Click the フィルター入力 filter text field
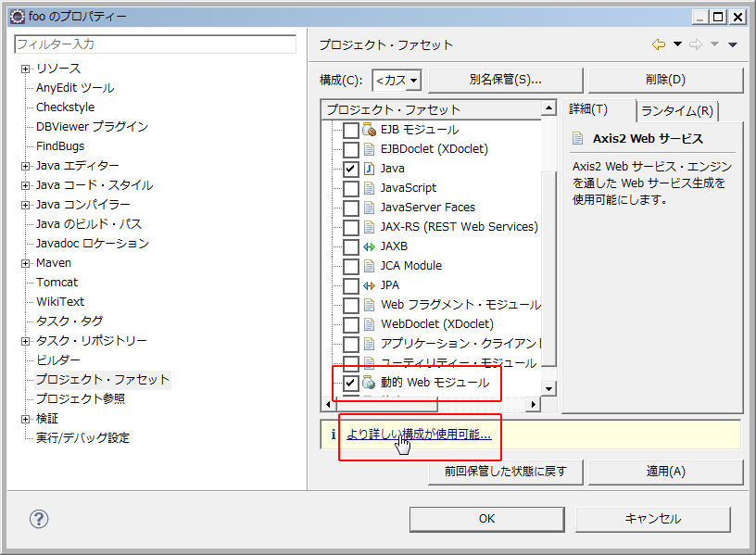This screenshot has height=555, width=756. pos(155,44)
